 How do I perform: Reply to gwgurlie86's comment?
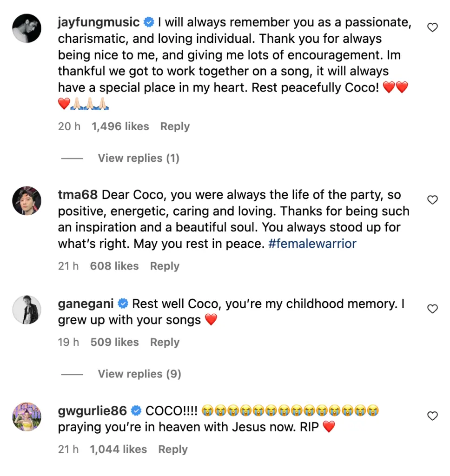pyautogui.click(x=173, y=450)
